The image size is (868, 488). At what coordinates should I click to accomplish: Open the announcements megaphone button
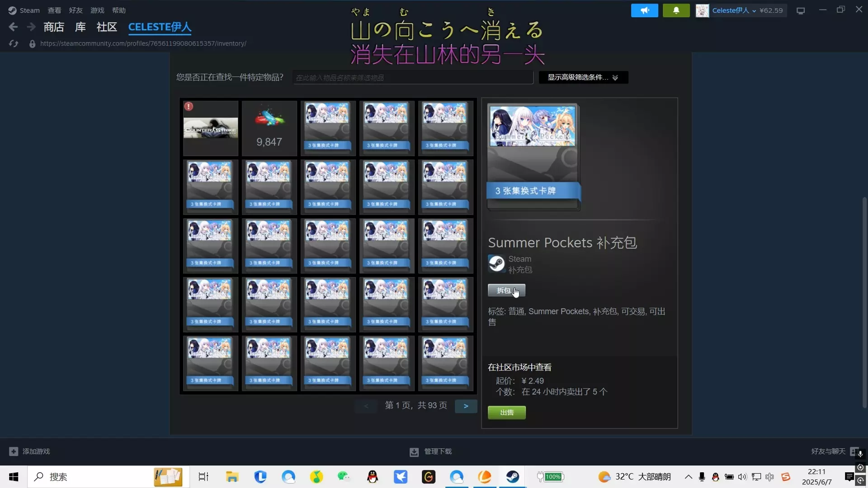point(645,10)
